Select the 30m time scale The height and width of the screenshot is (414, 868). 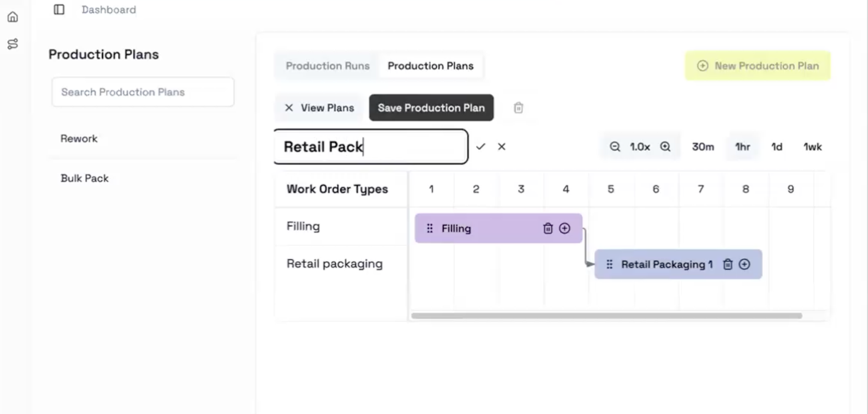coord(703,147)
